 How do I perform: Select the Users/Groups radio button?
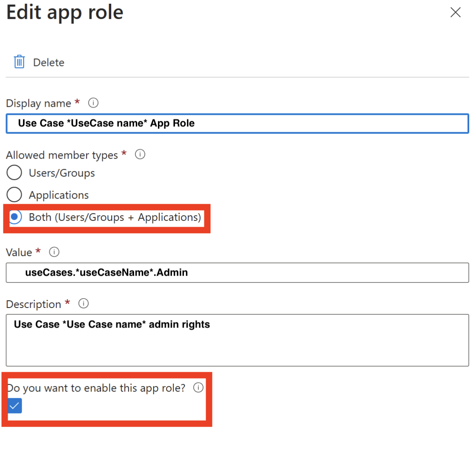pyautogui.click(x=14, y=173)
